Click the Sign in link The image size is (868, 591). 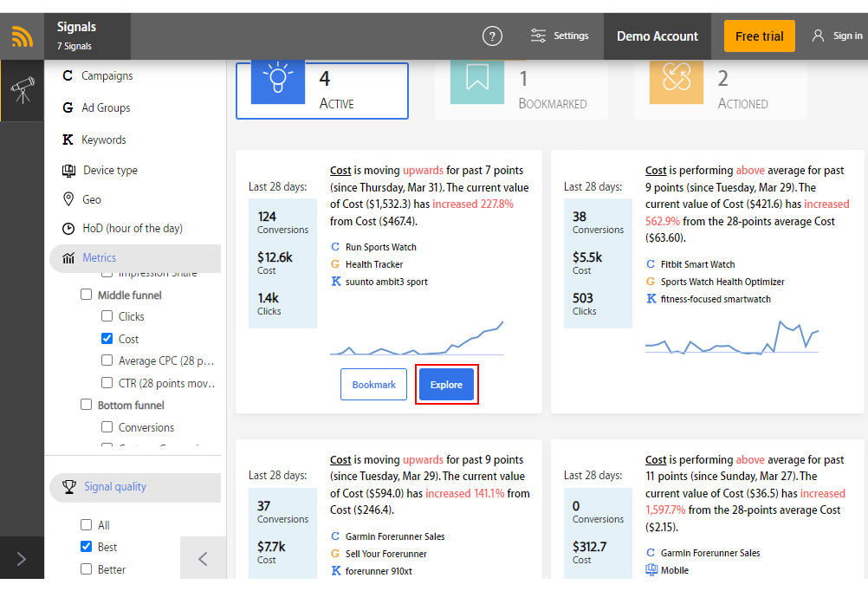point(847,36)
